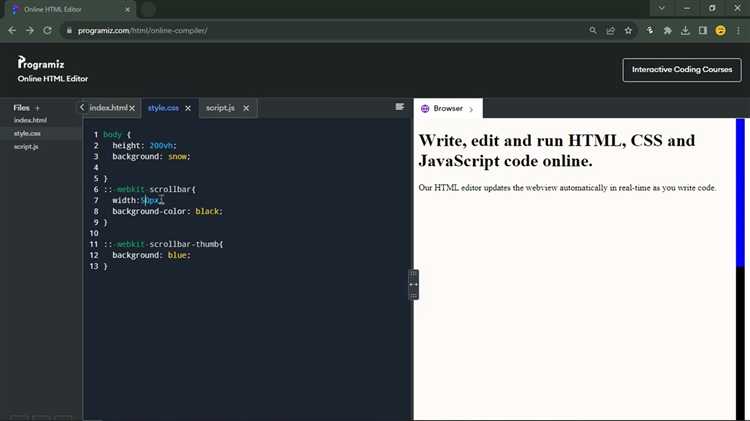Click the Online HTML Editor title link

pyautogui.click(x=53, y=79)
